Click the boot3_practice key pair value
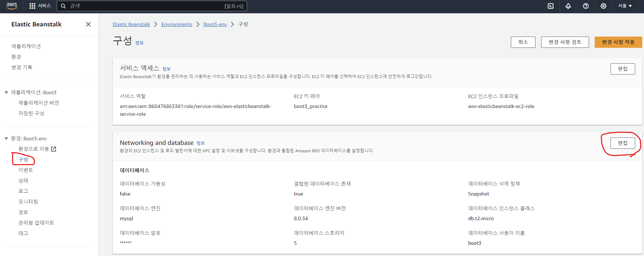The width and height of the screenshot is (644, 256). [311, 106]
